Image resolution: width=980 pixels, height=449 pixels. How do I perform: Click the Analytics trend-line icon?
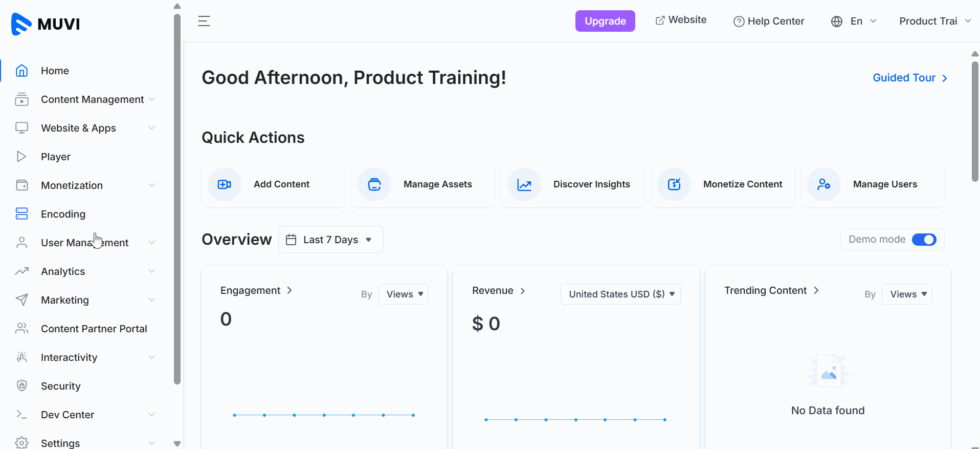(x=21, y=271)
